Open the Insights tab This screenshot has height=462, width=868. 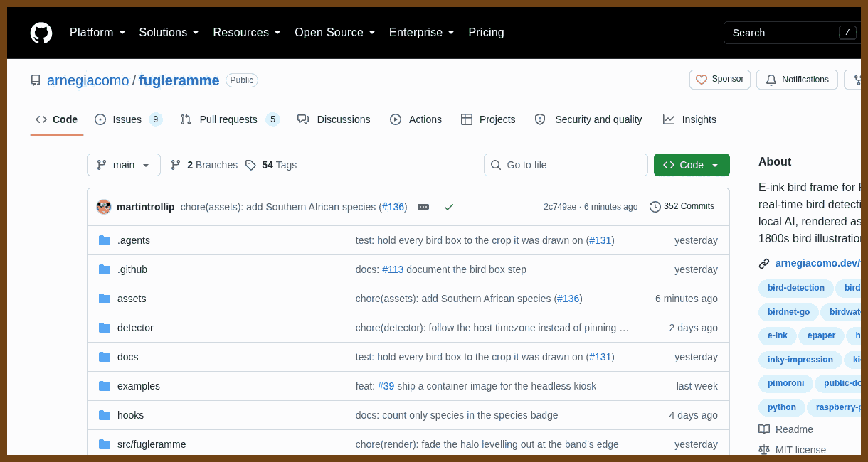click(689, 119)
